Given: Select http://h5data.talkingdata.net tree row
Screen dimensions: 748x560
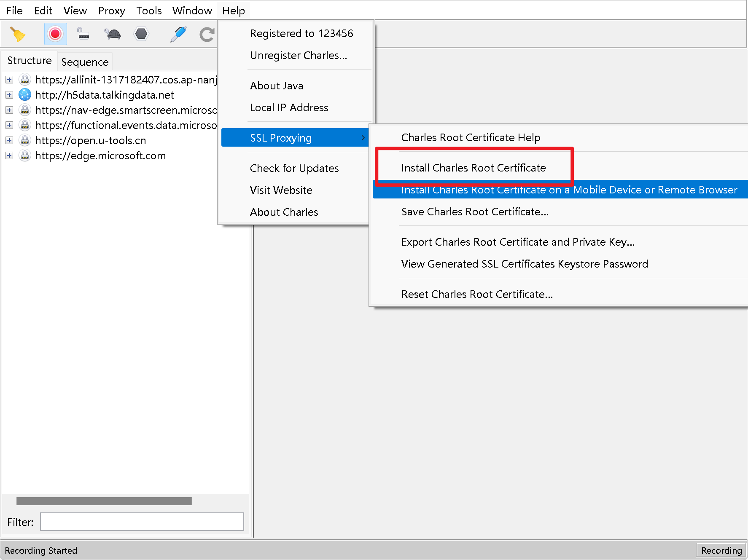Looking at the screenshot, I should pos(105,95).
